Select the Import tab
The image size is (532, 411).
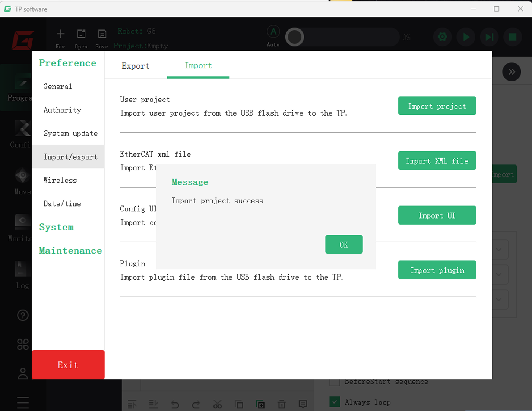click(x=198, y=66)
